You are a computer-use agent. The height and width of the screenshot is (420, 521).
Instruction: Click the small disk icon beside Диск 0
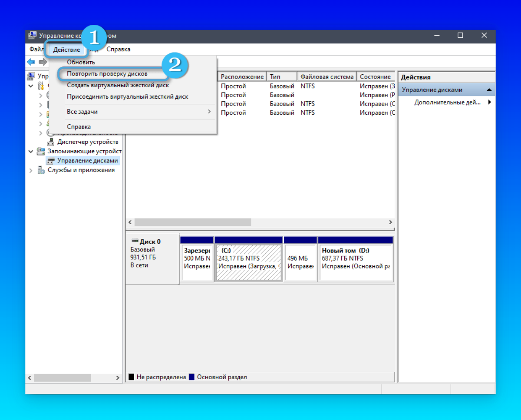[134, 241]
